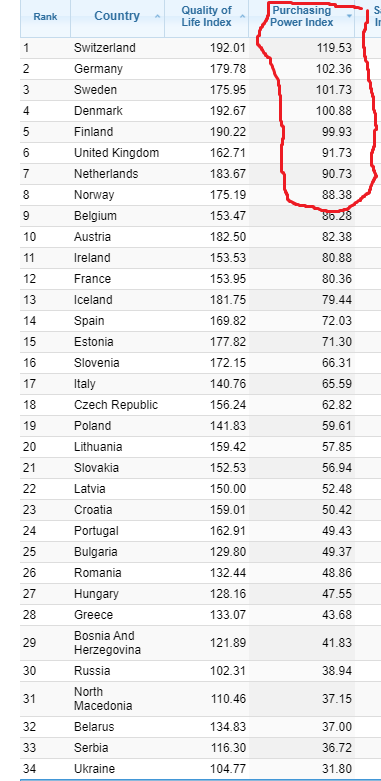Image resolution: width=381 pixels, height=781 pixels.
Task: Click Quality of Life Index sort arrow
Action: [x=243, y=16]
